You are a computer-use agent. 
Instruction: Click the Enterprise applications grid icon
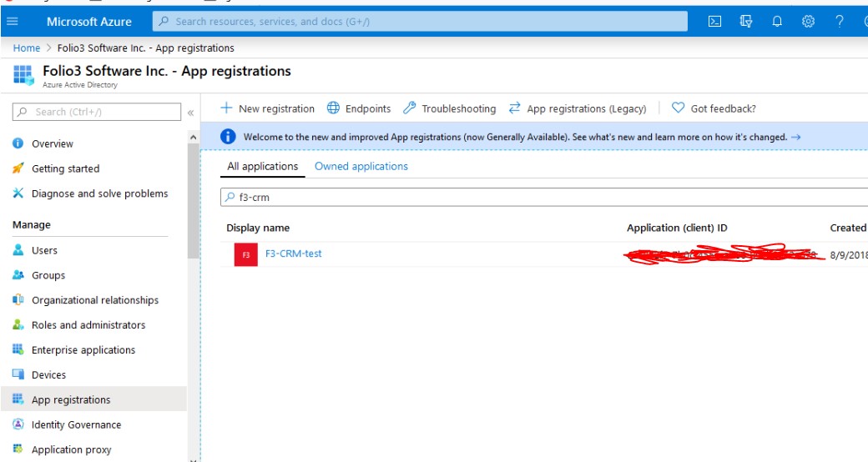click(18, 349)
